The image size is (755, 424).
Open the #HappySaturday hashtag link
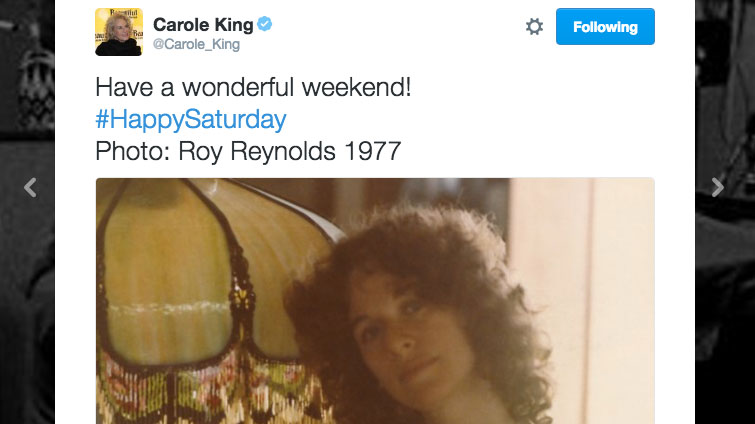coord(191,120)
